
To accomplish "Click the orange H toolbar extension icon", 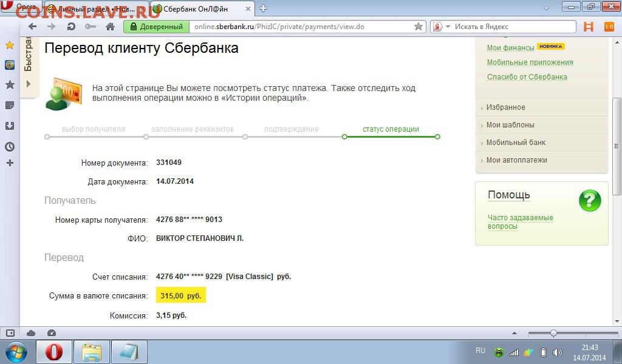I will pyautogui.click(x=588, y=27).
